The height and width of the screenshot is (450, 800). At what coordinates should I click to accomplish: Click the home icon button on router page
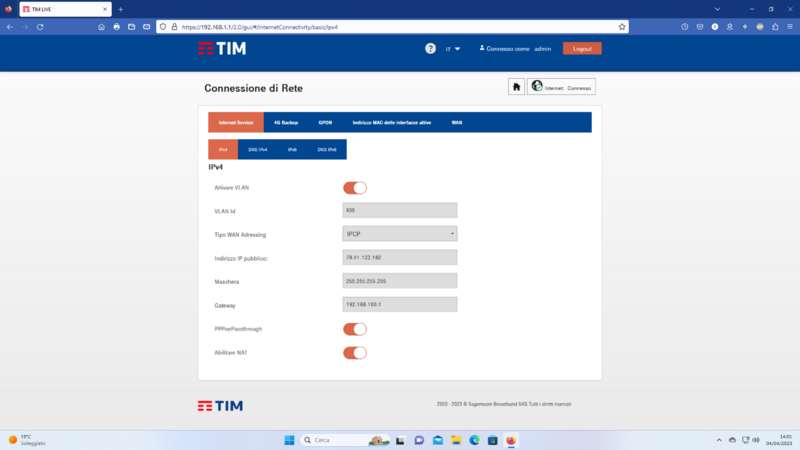click(x=516, y=87)
